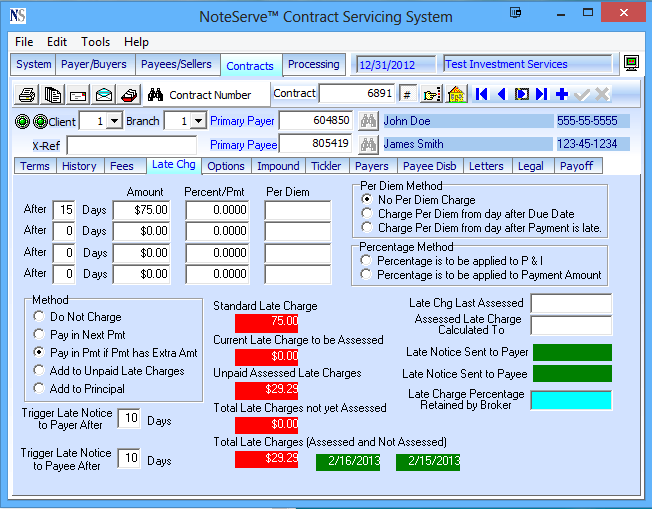Viewport: 652px width, 509px height.
Task: Select Percentage applied to Payment Amount
Action: point(367,274)
